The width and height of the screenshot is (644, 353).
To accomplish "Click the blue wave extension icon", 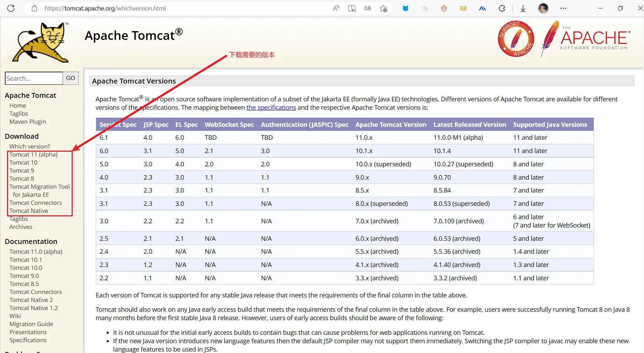I will click(482, 8).
